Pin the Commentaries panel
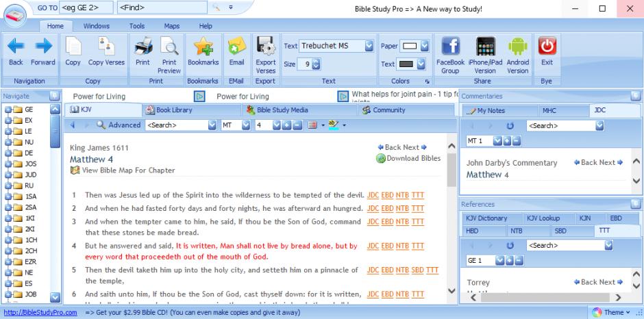Screen dimensions: 644x319 [635, 96]
